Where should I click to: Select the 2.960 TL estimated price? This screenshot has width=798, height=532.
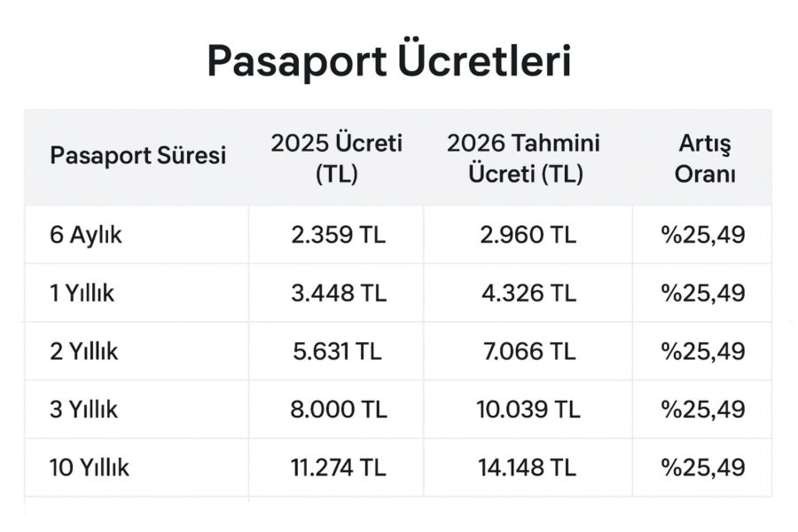[x=527, y=235]
